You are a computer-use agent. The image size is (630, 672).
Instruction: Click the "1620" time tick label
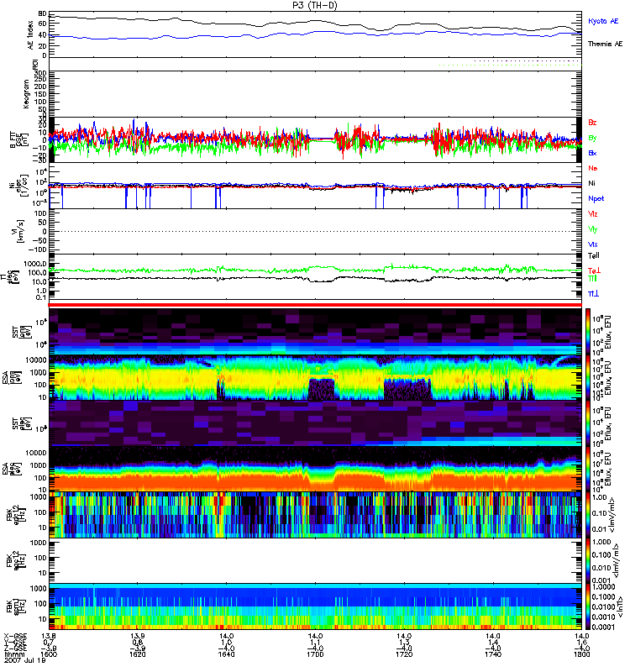(138, 654)
